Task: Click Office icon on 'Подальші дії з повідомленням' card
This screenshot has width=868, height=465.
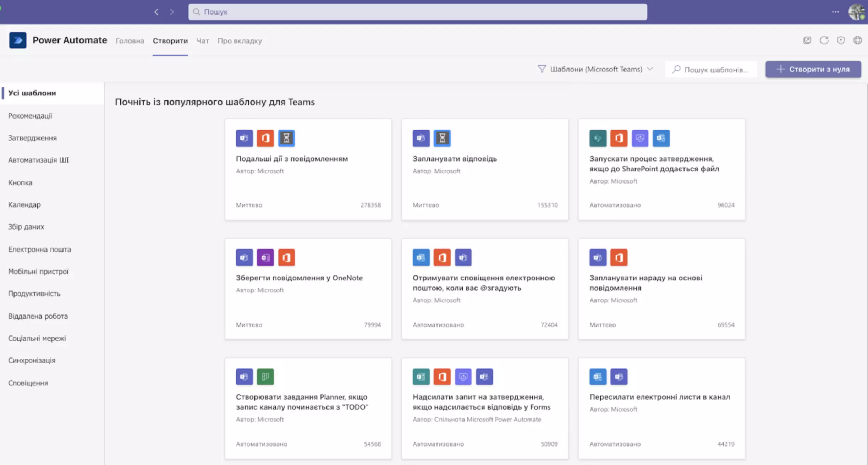Action: click(x=265, y=138)
